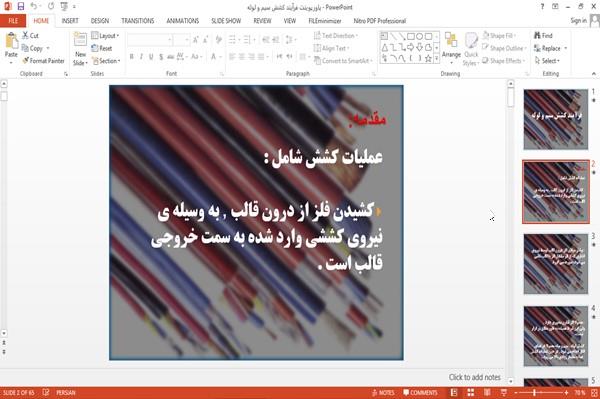
Task: Decrease font size with the small A
Action: pyautogui.click(x=205, y=40)
